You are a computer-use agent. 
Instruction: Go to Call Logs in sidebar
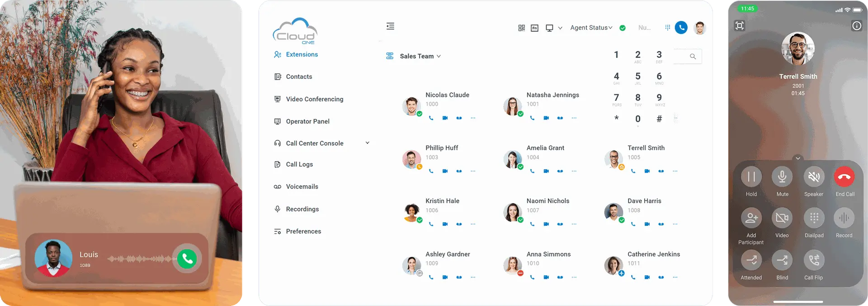pyautogui.click(x=299, y=164)
